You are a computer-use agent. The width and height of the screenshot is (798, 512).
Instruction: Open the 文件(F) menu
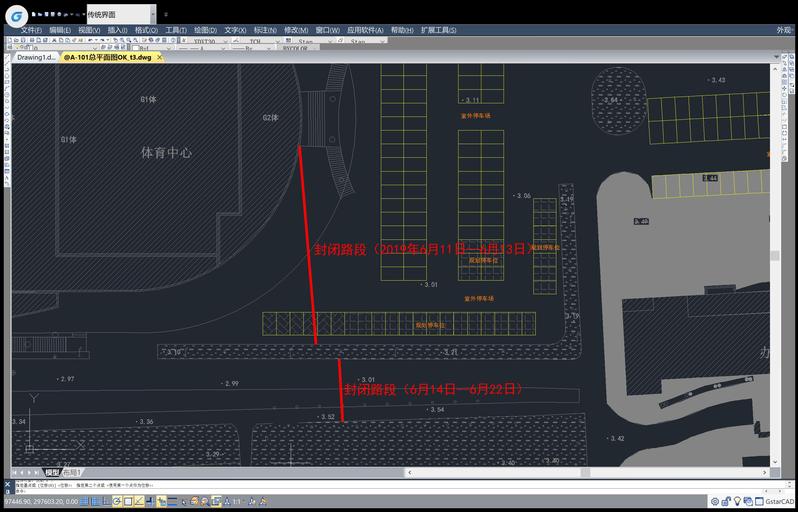click(31, 30)
